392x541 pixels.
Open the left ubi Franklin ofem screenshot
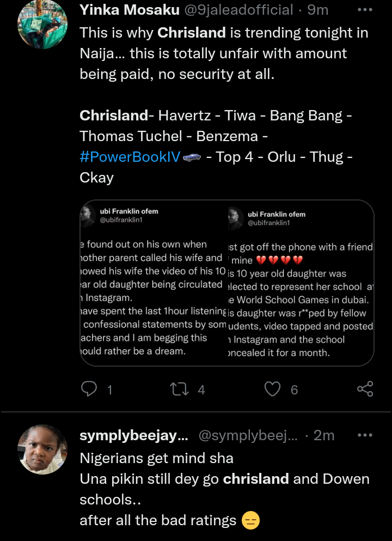(x=152, y=283)
